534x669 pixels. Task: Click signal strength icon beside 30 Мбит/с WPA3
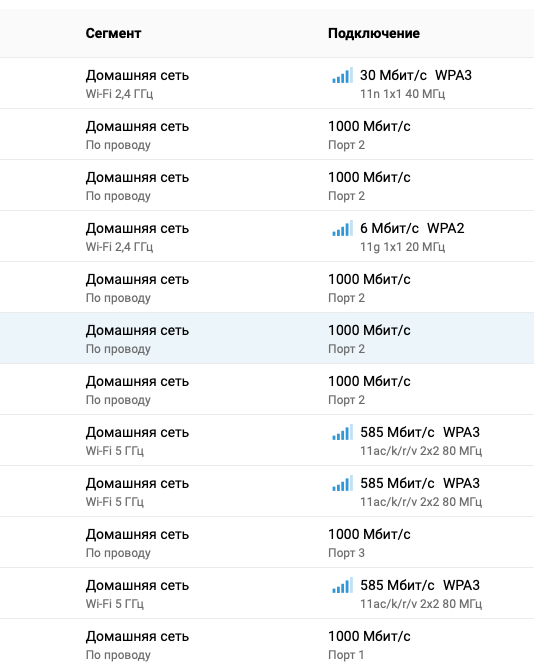pyautogui.click(x=342, y=76)
